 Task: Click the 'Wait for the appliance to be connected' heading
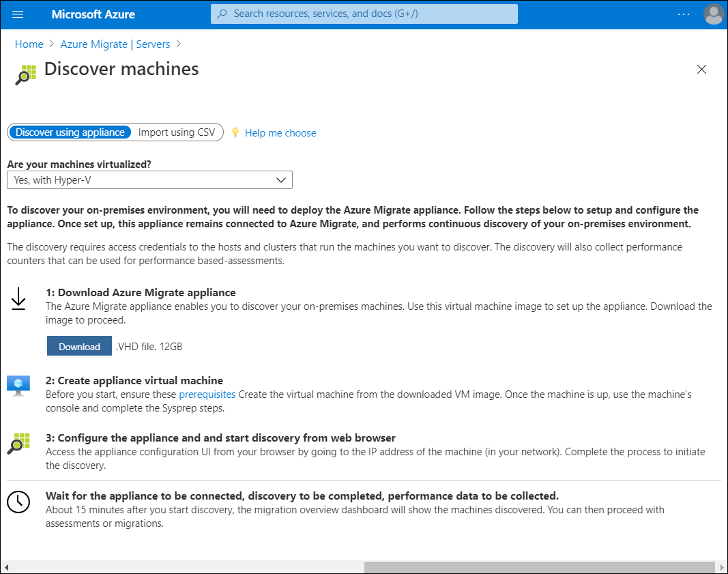[x=302, y=496]
